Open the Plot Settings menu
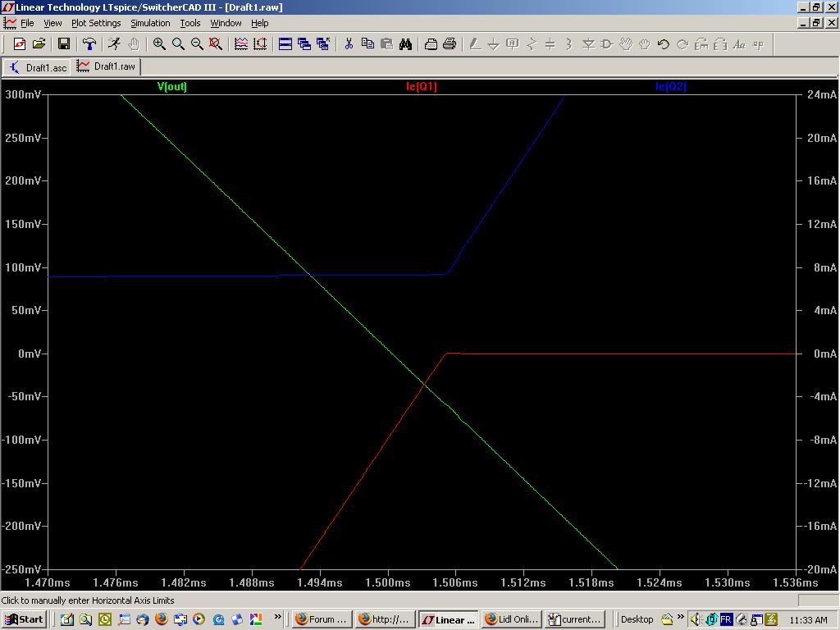This screenshot has width=840, height=630. pos(96,23)
